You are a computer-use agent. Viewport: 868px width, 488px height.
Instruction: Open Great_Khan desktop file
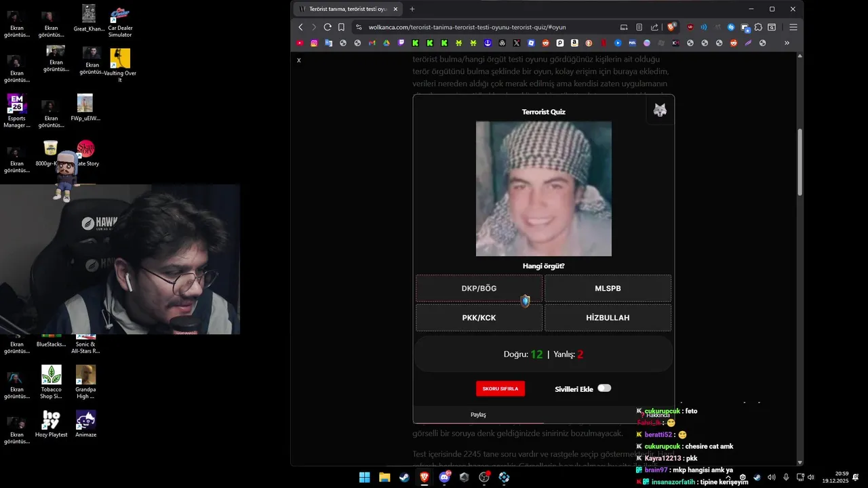click(89, 18)
